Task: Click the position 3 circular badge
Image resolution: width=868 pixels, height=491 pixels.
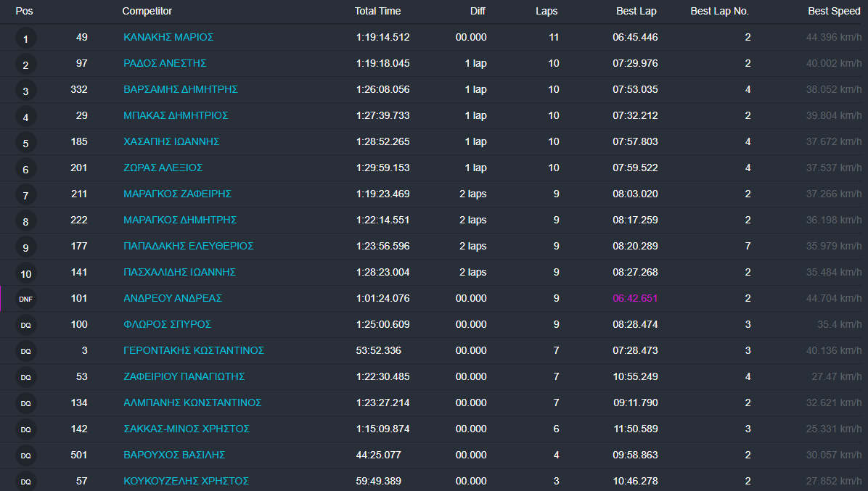Action: [x=25, y=91]
